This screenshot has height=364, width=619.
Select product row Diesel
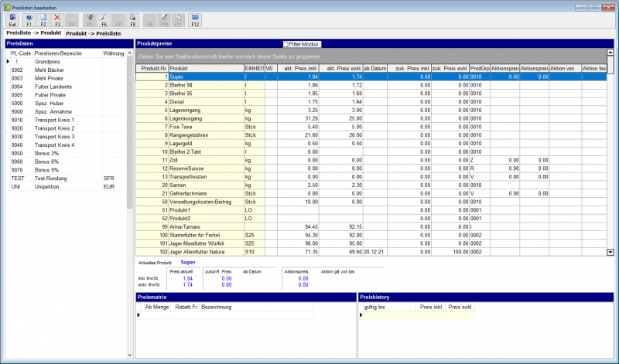pos(371,102)
